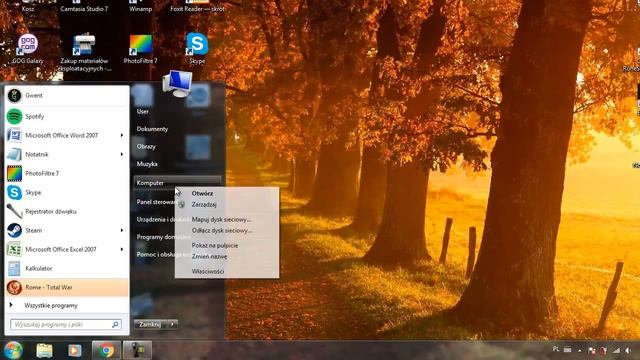The image size is (640, 360).
Task: Open Dokumenty in the Start menu
Action: tap(152, 129)
